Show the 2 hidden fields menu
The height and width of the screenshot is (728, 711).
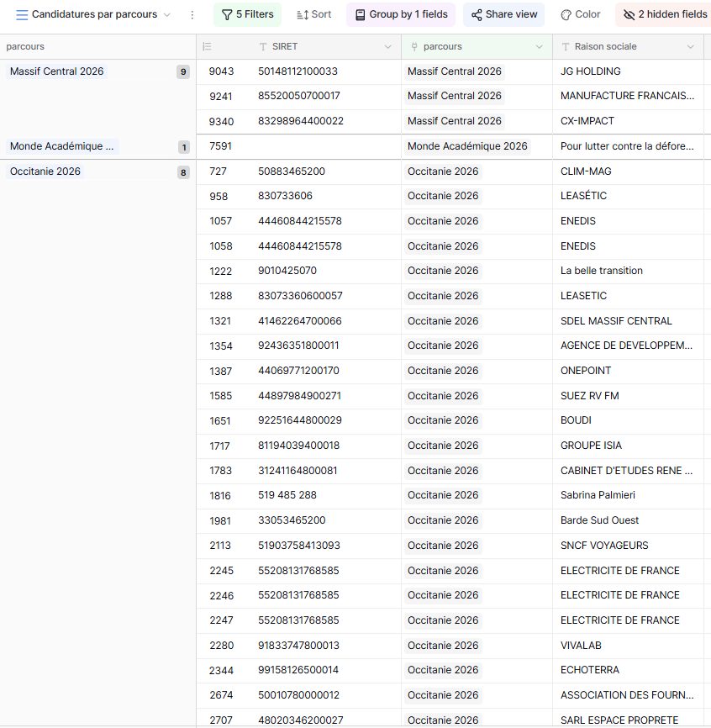[664, 14]
